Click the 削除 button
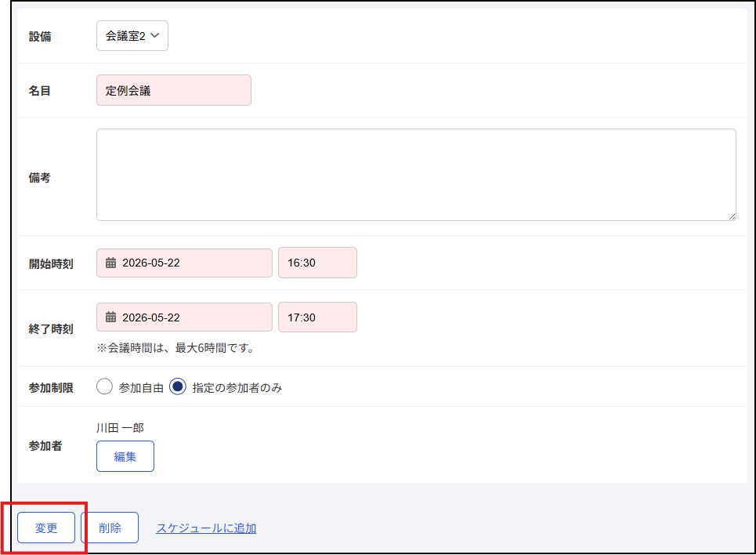Image resolution: width=756 pixels, height=555 pixels. (x=110, y=528)
